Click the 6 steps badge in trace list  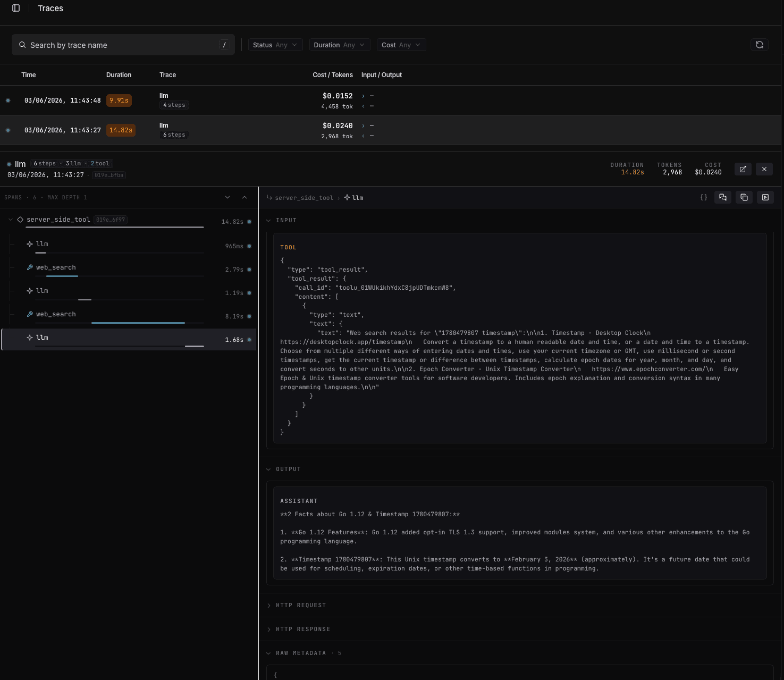tap(174, 135)
